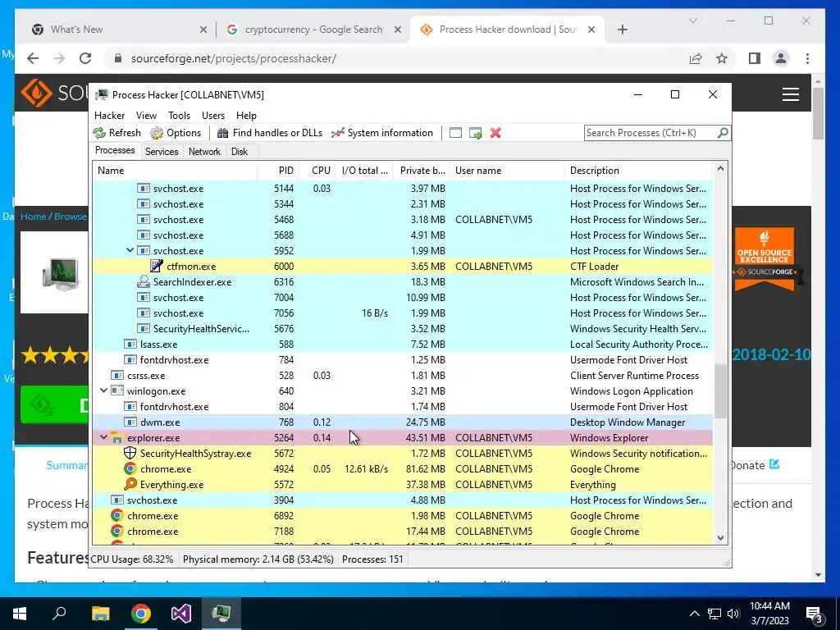Click the SearchIndexer.exe icon
This screenshot has width=840, height=630.
click(143, 282)
